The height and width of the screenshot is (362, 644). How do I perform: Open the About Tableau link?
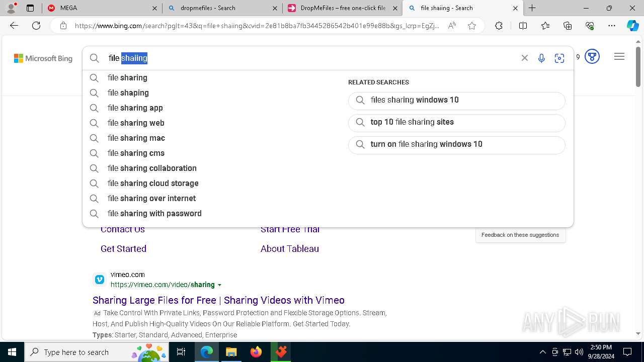tap(290, 249)
